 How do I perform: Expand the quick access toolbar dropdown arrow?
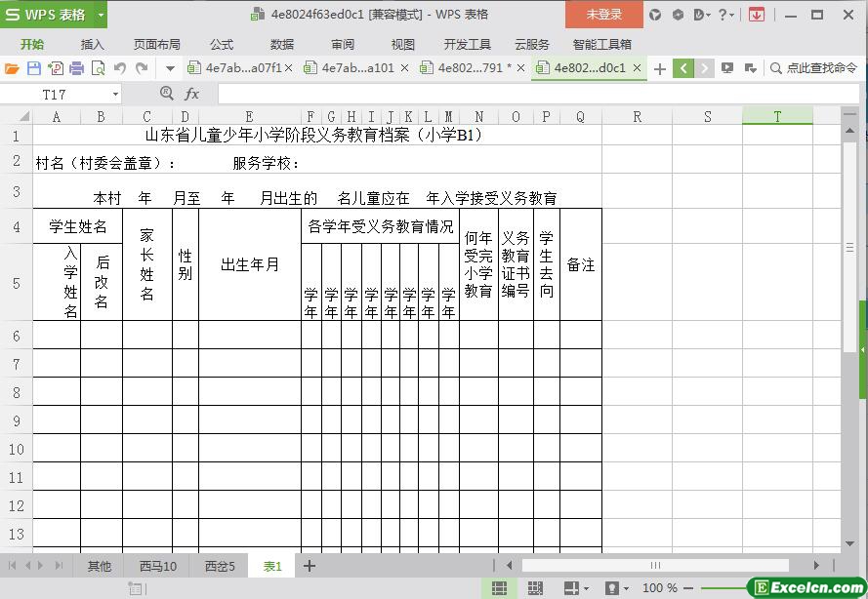170,68
